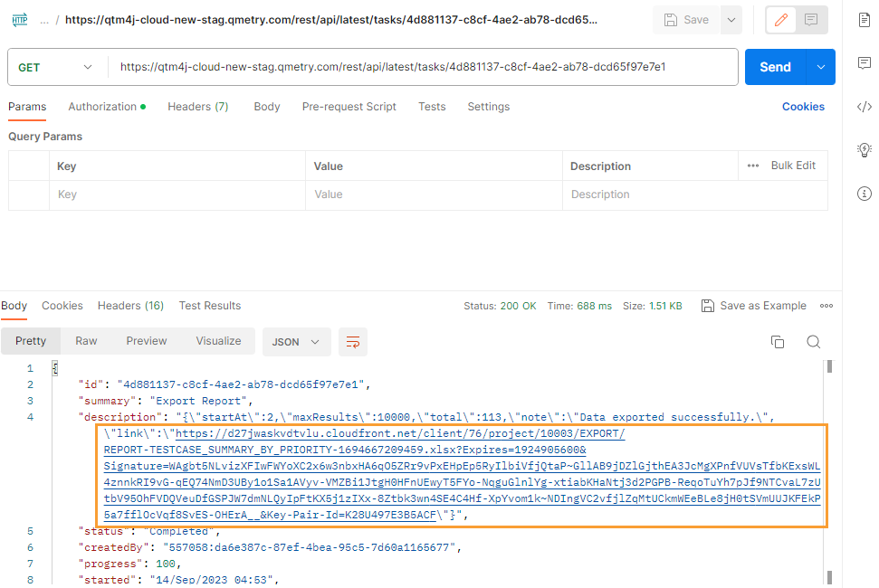Open the documentation panel

pos(865,19)
